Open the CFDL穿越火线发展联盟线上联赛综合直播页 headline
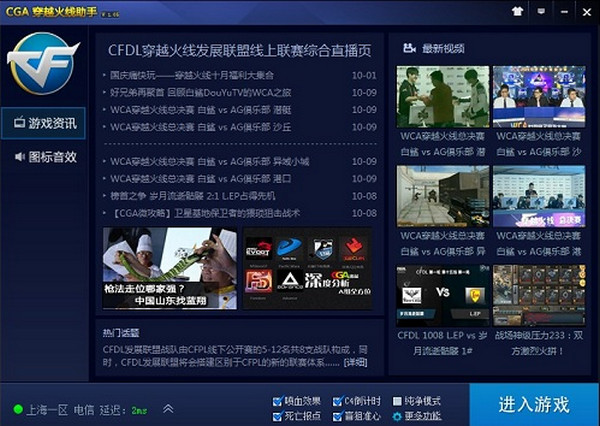This screenshot has width=600, height=426. pyautogui.click(x=240, y=51)
